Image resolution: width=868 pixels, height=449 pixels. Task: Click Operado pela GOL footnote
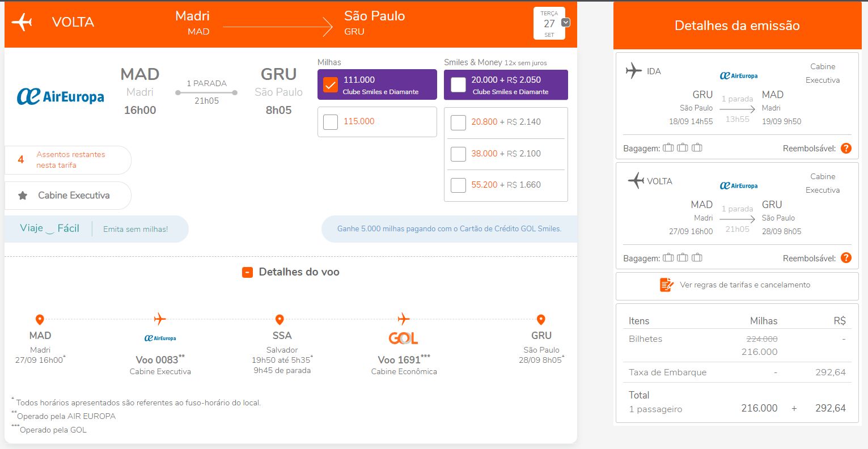(x=49, y=430)
